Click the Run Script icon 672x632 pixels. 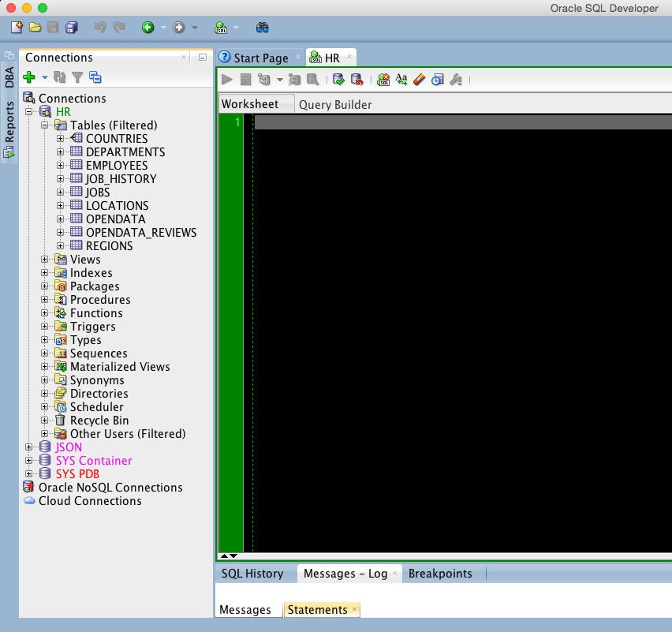(245, 80)
